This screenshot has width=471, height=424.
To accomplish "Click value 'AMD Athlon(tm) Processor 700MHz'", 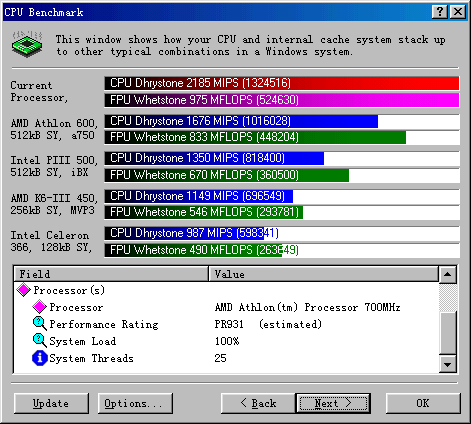I will (x=307, y=307).
